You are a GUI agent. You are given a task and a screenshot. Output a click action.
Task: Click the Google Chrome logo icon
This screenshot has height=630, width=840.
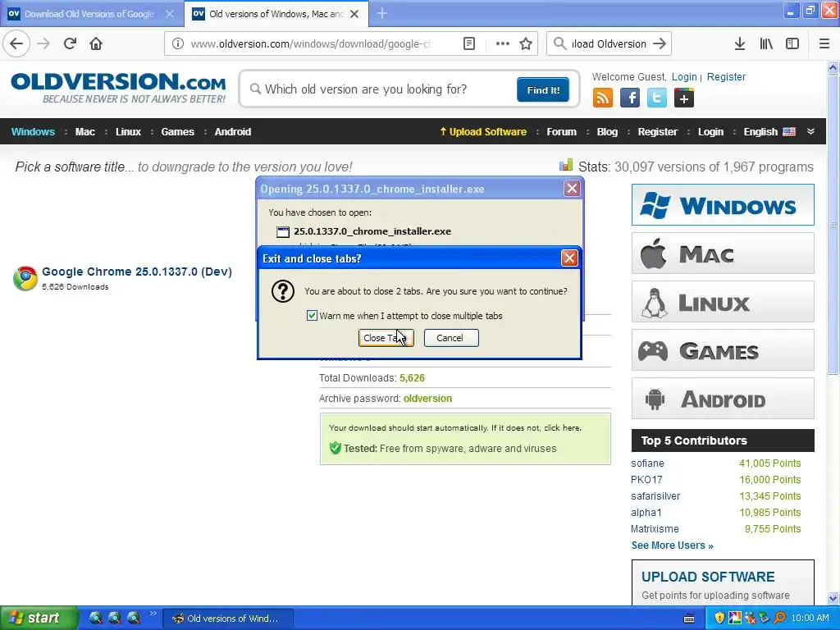[x=25, y=278]
